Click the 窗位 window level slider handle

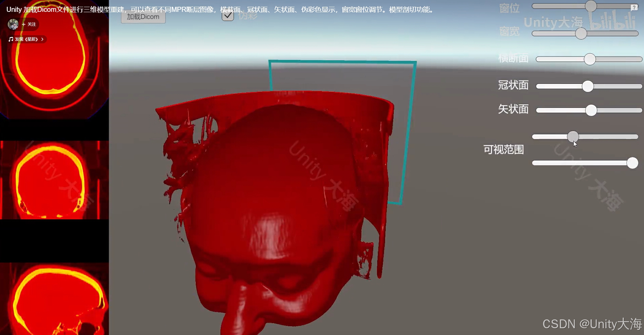tap(591, 6)
